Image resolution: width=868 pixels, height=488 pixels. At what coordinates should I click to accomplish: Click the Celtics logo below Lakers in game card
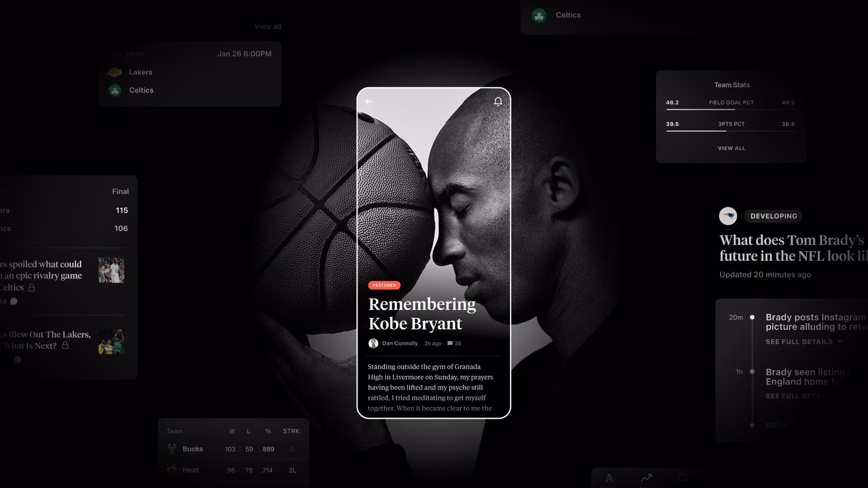[x=114, y=91]
